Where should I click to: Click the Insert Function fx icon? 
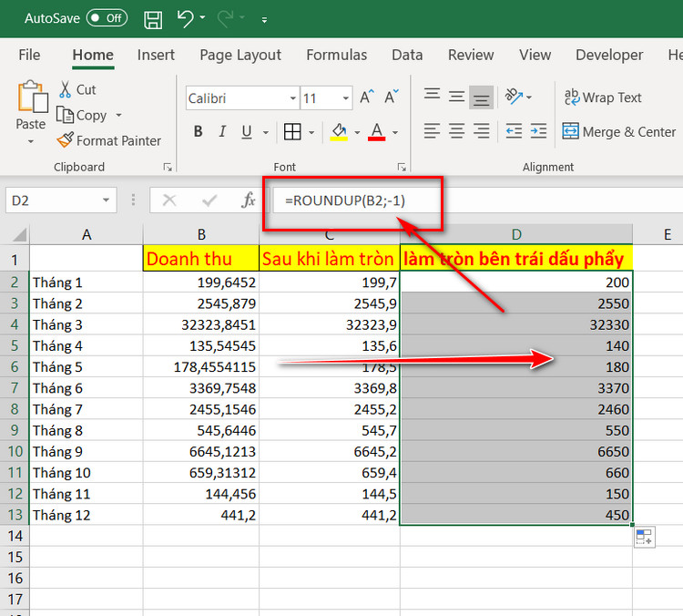tap(248, 200)
